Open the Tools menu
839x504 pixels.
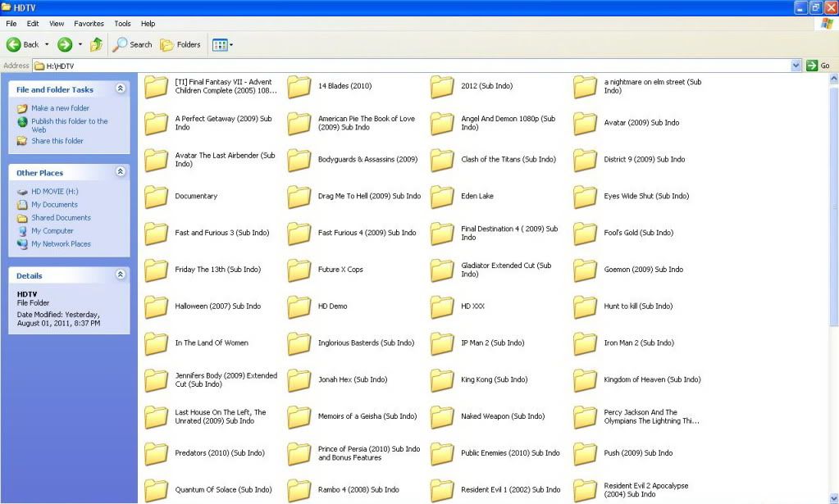pos(122,24)
